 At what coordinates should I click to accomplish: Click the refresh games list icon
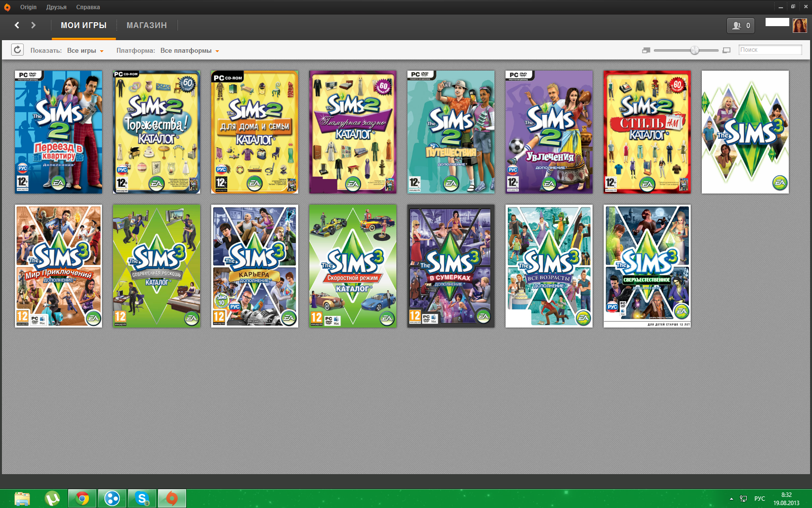click(x=17, y=50)
